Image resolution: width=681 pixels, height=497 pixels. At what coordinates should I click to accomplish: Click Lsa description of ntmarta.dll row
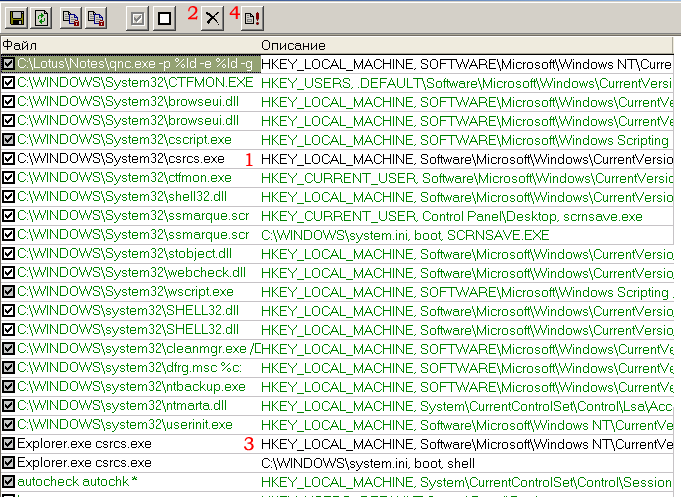coord(466,406)
